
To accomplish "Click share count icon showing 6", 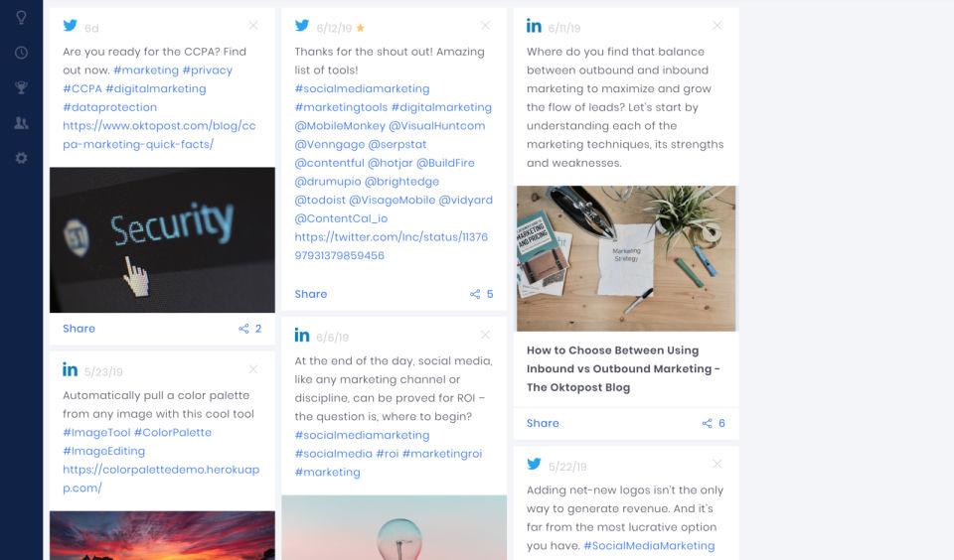I will pos(707,423).
